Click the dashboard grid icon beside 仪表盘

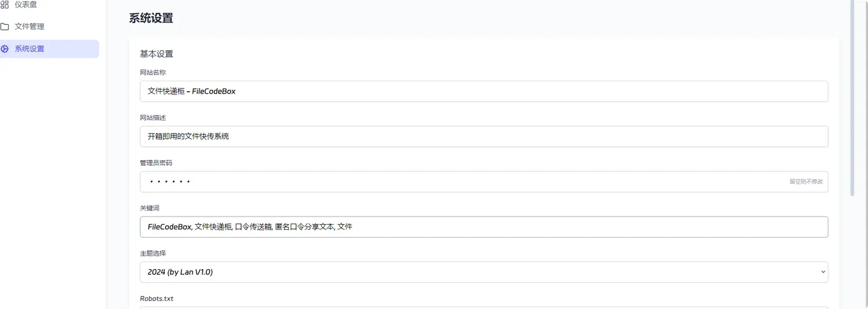[x=4, y=4]
